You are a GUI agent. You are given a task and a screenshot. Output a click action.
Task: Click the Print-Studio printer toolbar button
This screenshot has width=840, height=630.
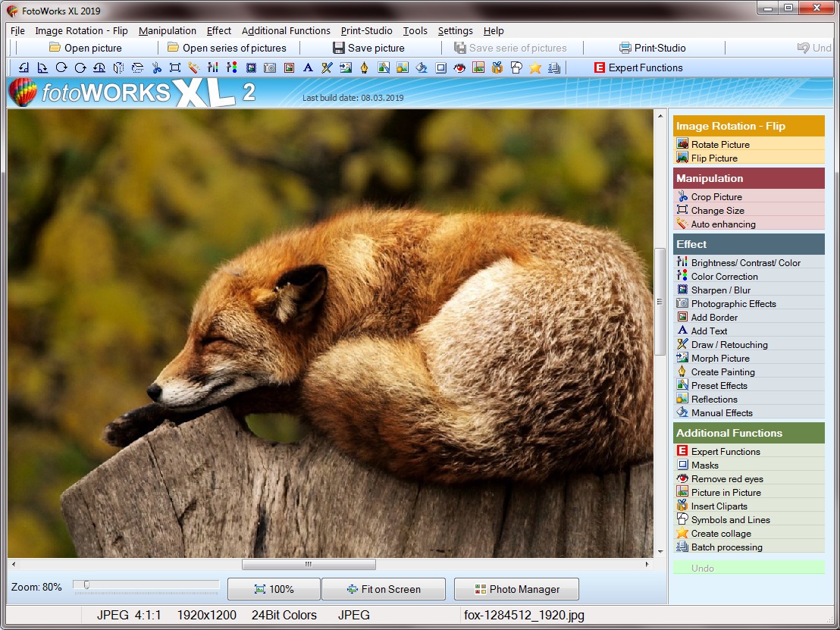(652, 48)
